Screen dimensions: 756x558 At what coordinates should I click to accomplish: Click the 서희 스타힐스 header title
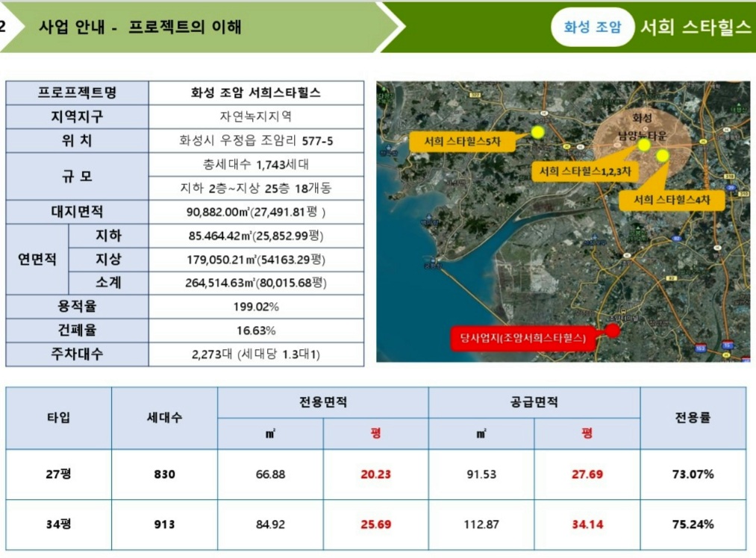696,27
